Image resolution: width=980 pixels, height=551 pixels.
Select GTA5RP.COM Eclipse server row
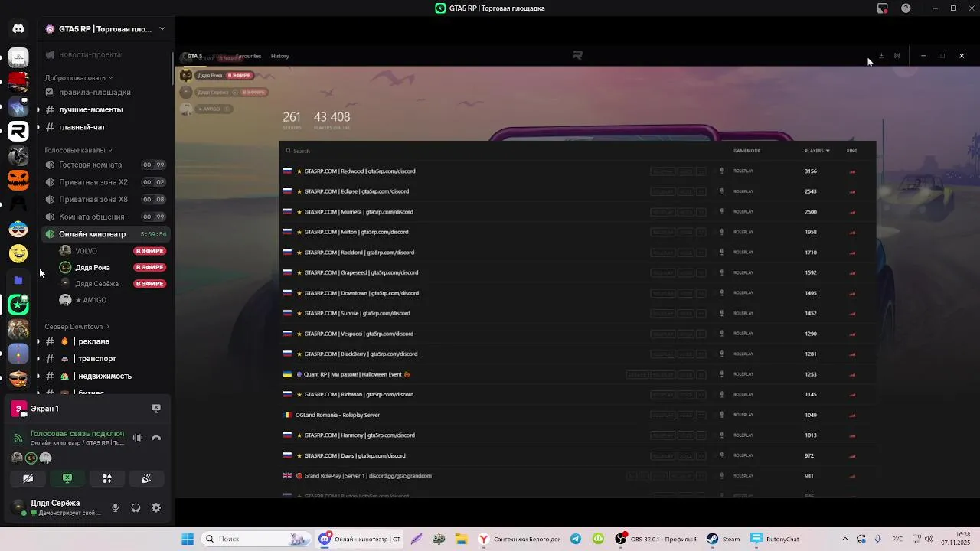tap(578, 191)
